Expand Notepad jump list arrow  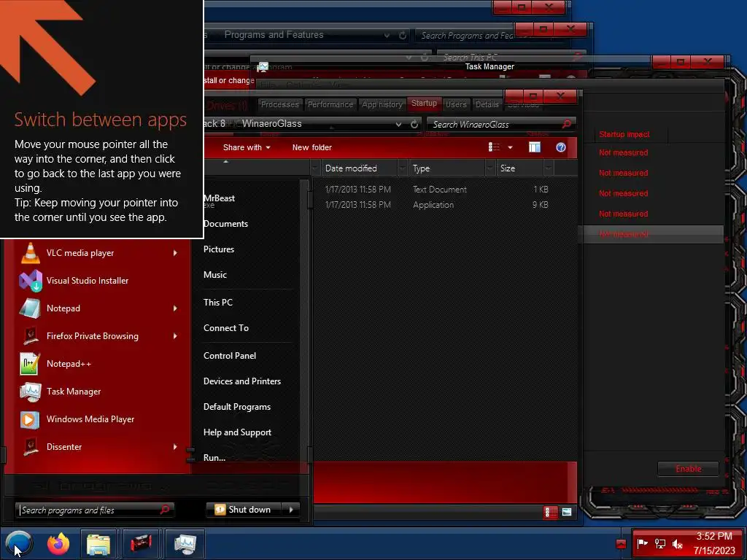pyautogui.click(x=175, y=308)
